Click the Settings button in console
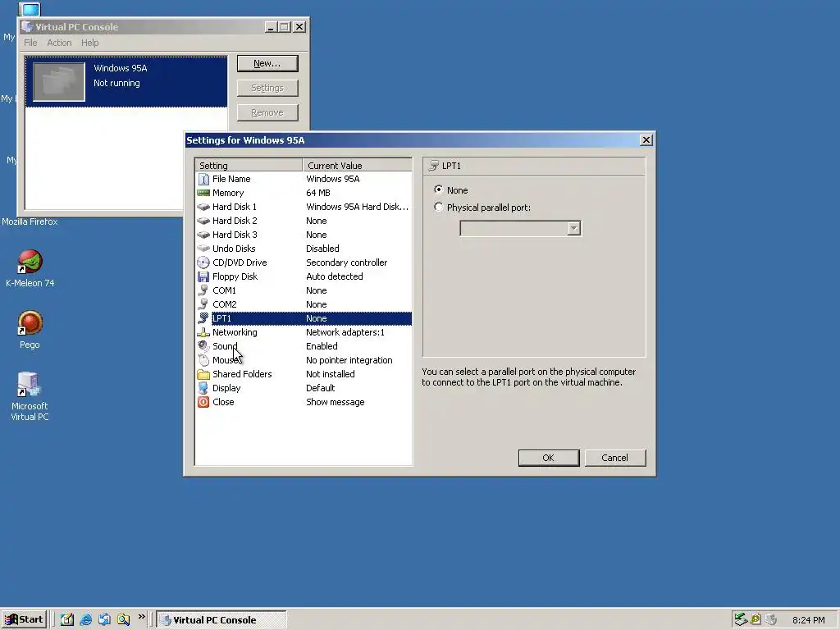 [267, 88]
